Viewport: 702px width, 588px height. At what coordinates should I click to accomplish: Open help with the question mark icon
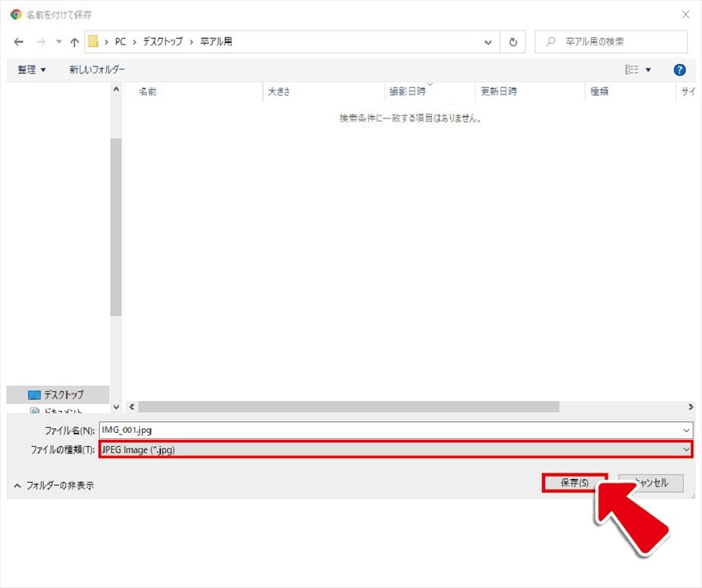click(679, 70)
